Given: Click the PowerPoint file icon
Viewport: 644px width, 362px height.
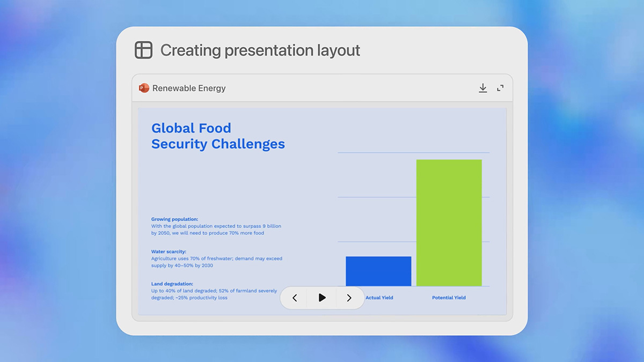Looking at the screenshot, I should point(144,88).
